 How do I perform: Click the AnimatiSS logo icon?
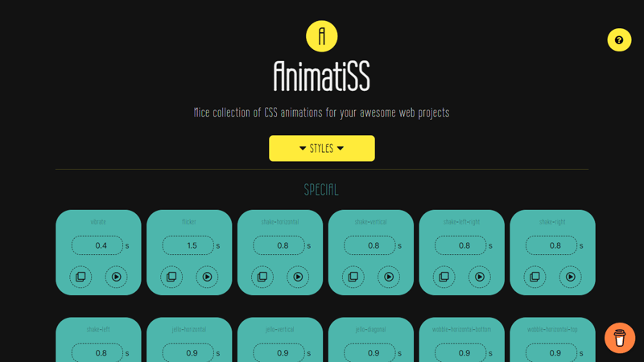(x=322, y=36)
